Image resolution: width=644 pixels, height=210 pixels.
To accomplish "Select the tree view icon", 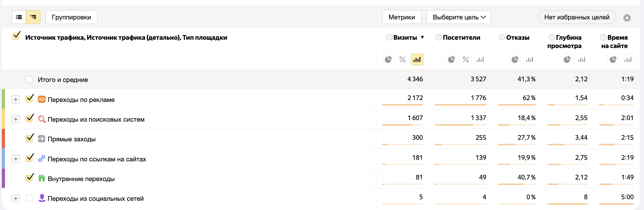I will click(33, 17).
